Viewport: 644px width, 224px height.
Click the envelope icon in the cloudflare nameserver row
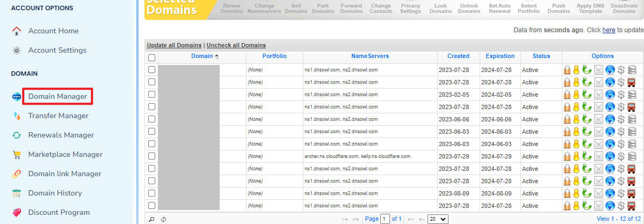click(x=598, y=156)
